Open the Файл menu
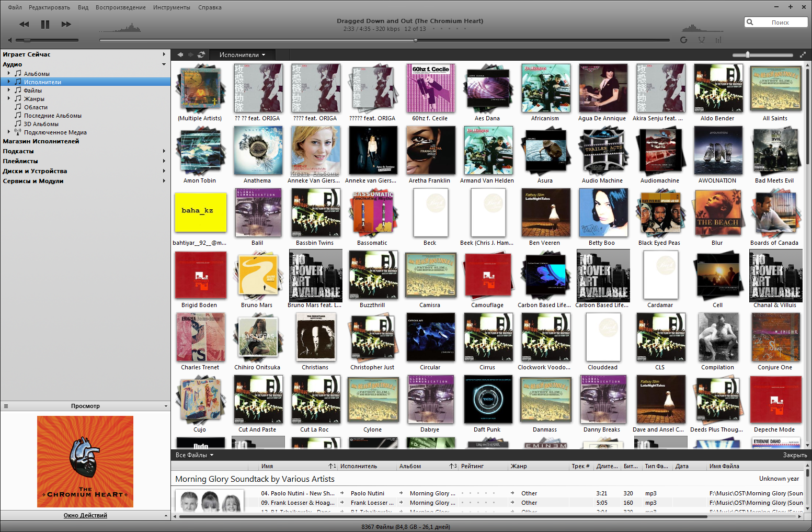Viewport: 812px width, 532px height. click(15, 7)
